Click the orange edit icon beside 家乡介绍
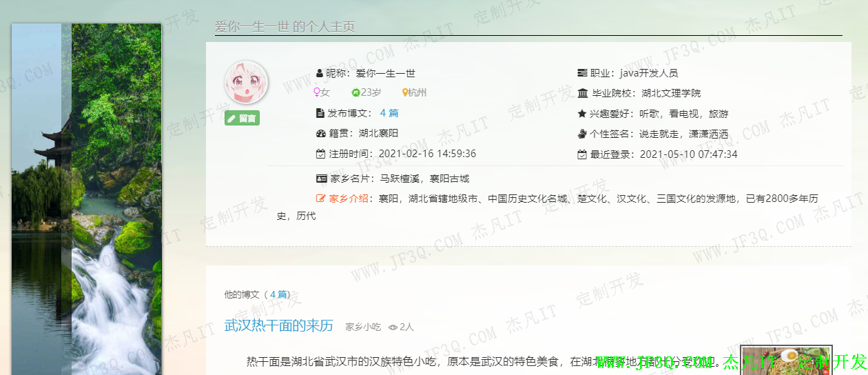The height and width of the screenshot is (375, 868). (x=320, y=199)
